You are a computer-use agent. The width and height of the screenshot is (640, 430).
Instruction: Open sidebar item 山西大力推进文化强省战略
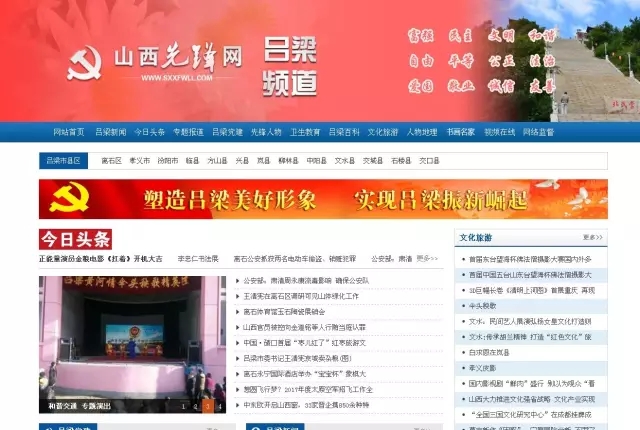[x=532, y=399]
